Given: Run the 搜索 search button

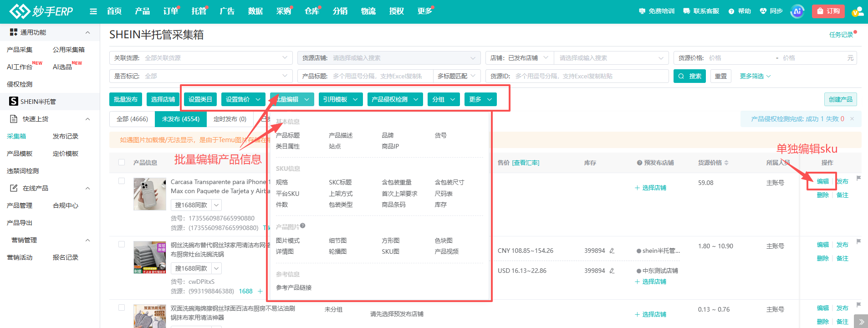Looking at the screenshot, I should point(689,76).
